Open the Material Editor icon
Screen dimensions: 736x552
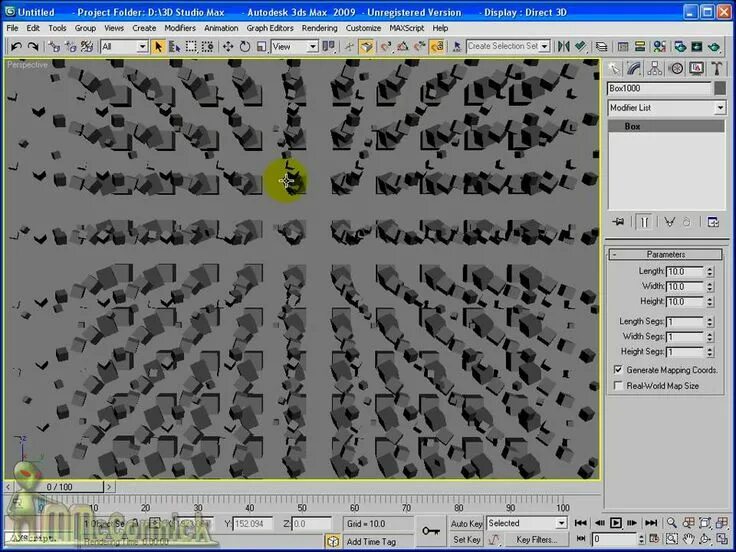click(659, 46)
